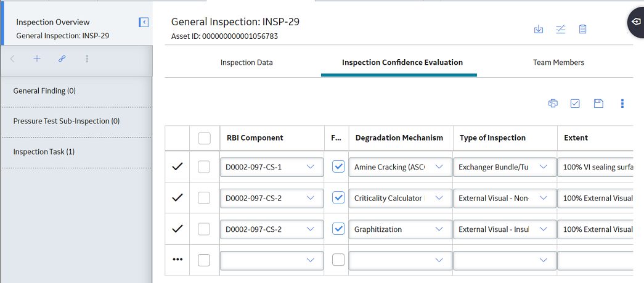This screenshot has width=644, height=283.
Task: Select Inspection Overview item in left pane
Action: click(x=53, y=22)
